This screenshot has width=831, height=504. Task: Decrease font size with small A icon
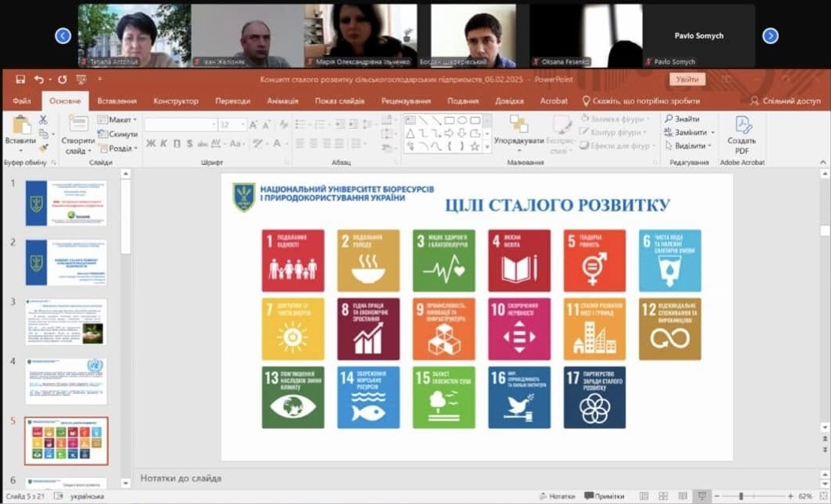coord(267,125)
